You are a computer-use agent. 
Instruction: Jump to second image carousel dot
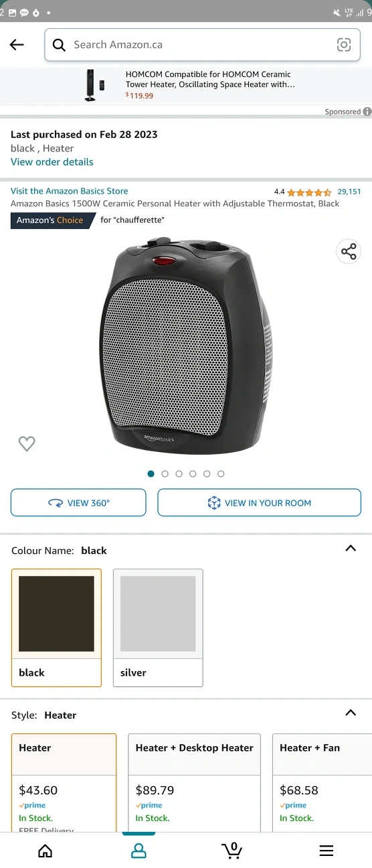pyautogui.click(x=165, y=474)
